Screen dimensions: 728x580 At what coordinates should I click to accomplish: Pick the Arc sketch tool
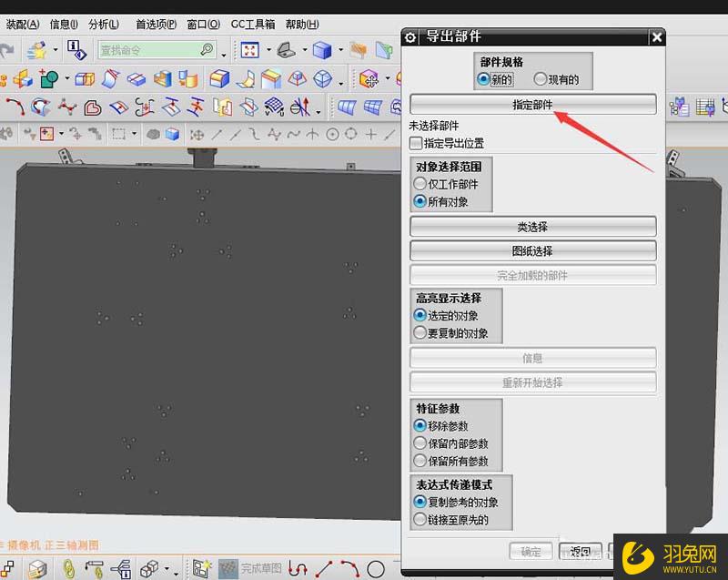349,566
